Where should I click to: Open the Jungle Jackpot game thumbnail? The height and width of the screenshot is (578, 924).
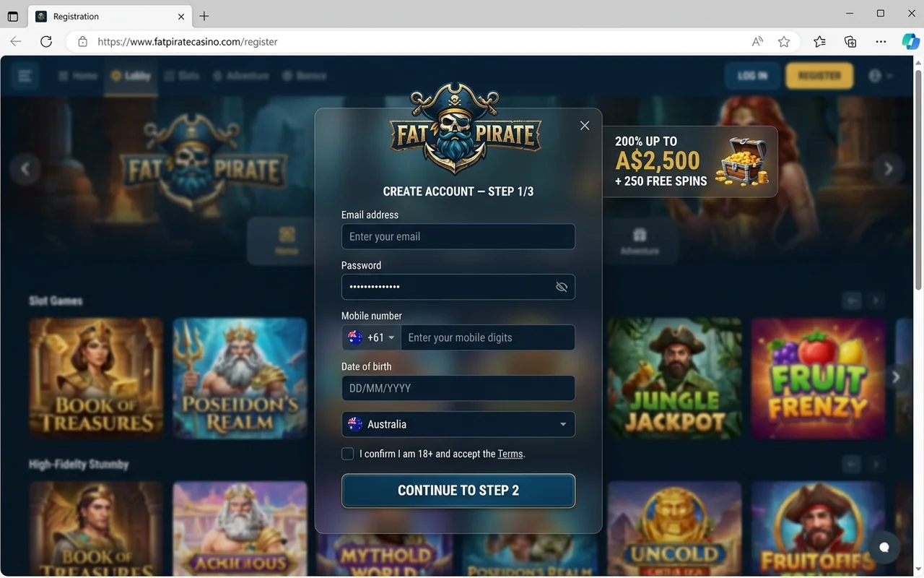674,378
